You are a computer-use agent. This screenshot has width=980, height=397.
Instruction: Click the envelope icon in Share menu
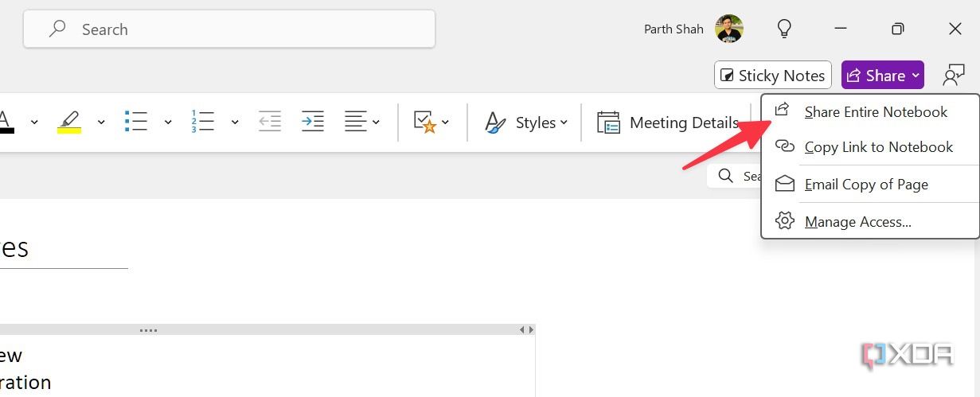click(785, 184)
